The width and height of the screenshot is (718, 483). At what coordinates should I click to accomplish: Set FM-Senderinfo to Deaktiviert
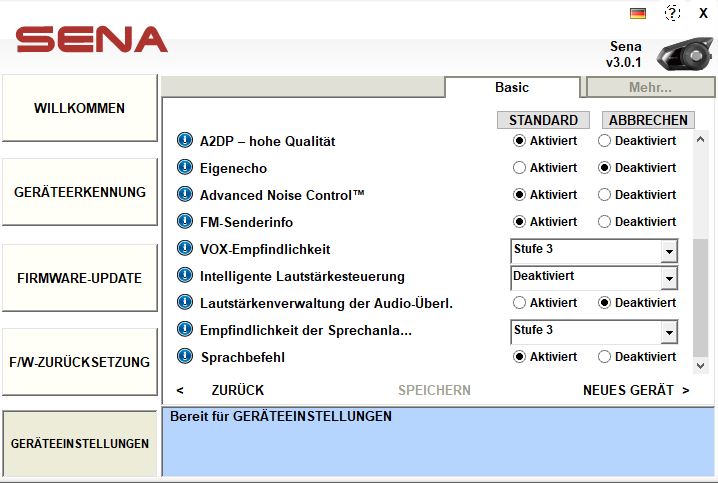(604, 222)
